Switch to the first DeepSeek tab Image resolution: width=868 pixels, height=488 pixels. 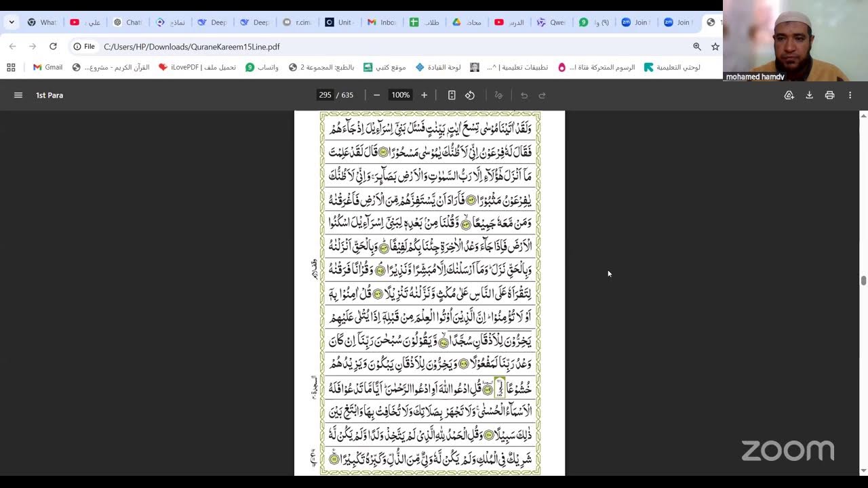click(x=212, y=22)
